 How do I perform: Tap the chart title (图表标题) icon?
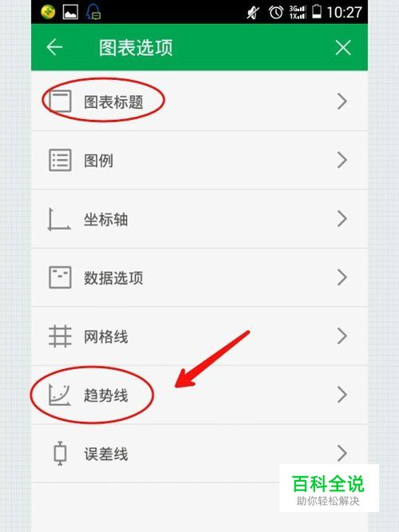[x=60, y=101]
